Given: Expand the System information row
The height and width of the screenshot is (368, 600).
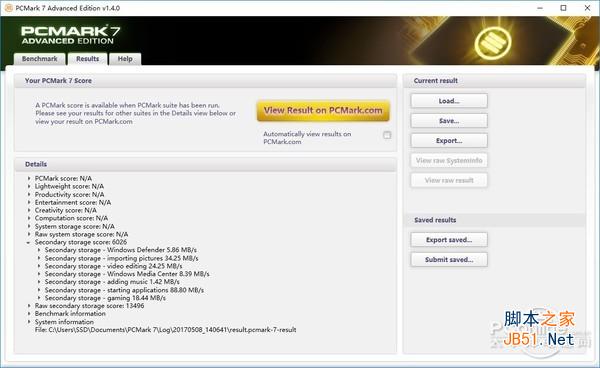Looking at the screenshot, I should tap(29, 322).
